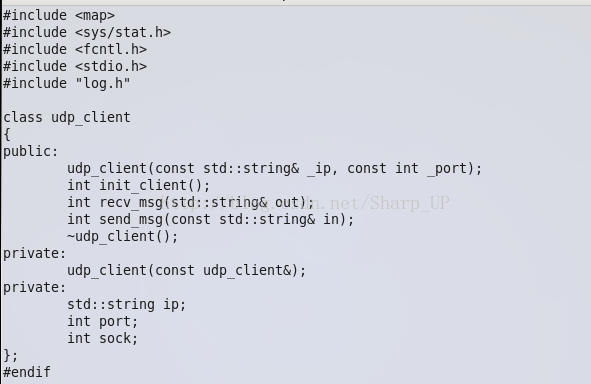Click the ~udp_client() destructor line
The image size is (591, 384).
point(122,236)
